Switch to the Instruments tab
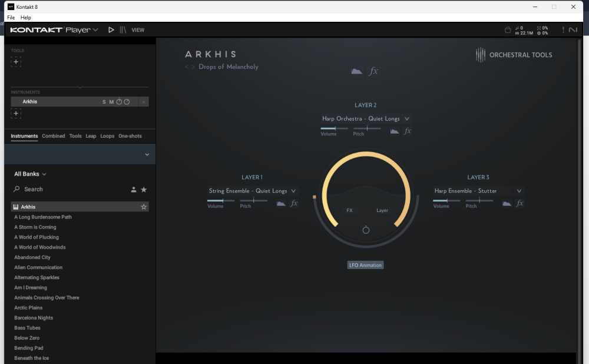This screenshot has height=364, width=589. [x=24, y=136]
